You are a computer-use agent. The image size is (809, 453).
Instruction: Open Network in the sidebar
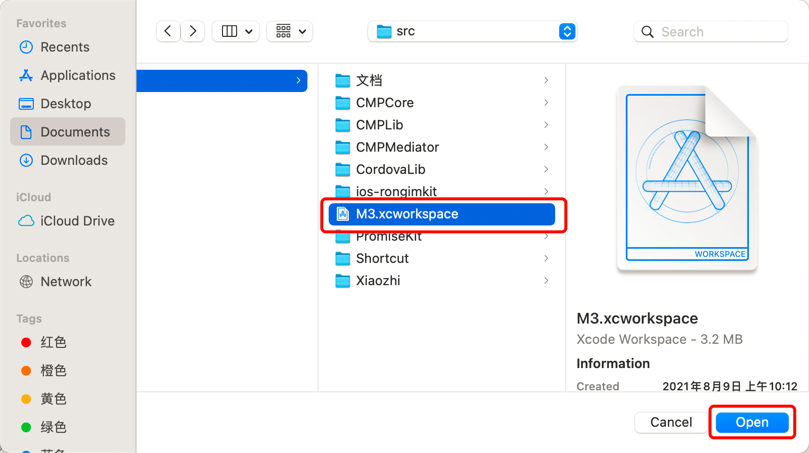pyautogui.click(x=68, y=281)
